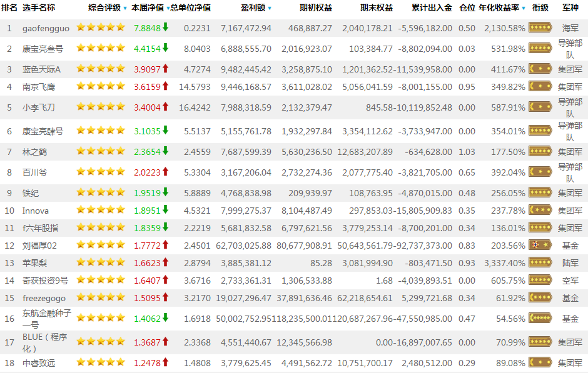This screenshot has height=373, width=588.
Task: Sort by 盈利额 dropdown arrow
Action: click(x=270, y=9)
